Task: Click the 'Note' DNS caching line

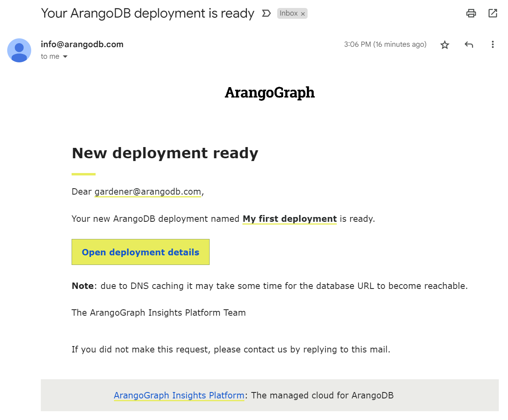Action: (x=270, y=286)
